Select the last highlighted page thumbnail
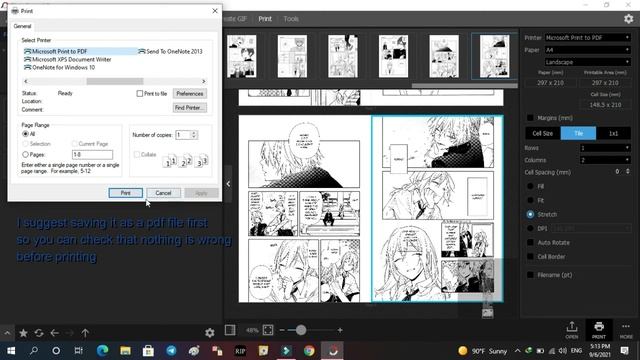Screen dimensions: 640x360 coord(494,56)
